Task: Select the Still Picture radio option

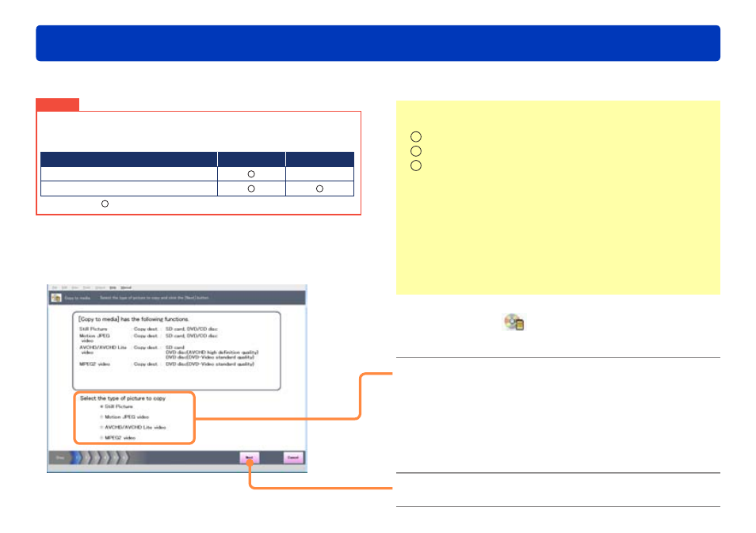Action: [101, 407]
